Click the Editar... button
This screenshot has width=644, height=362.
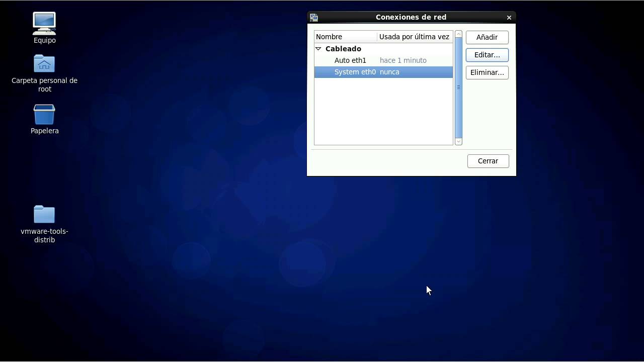click(487, 55)
